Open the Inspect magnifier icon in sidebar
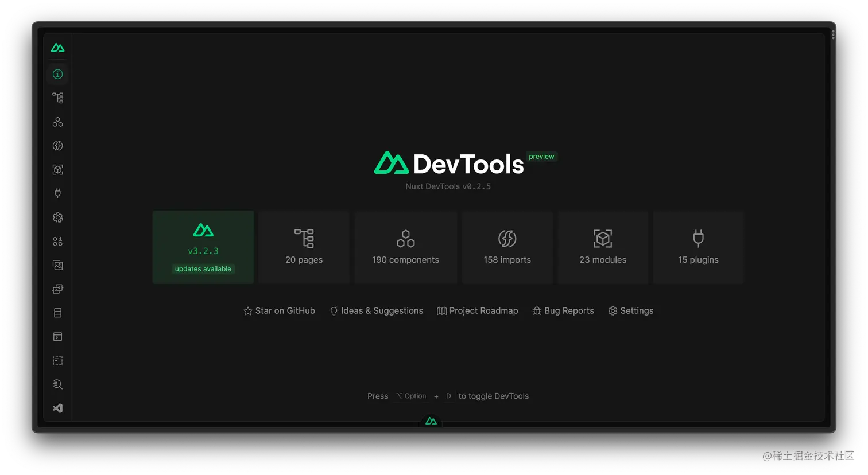Image resolution: width=868 pixels, height=475 pixels. pyautogui.click(x=57, y=384)
